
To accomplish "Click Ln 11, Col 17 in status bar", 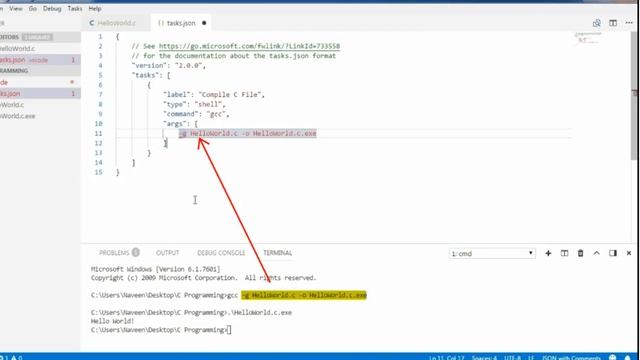I will point(447,358).
